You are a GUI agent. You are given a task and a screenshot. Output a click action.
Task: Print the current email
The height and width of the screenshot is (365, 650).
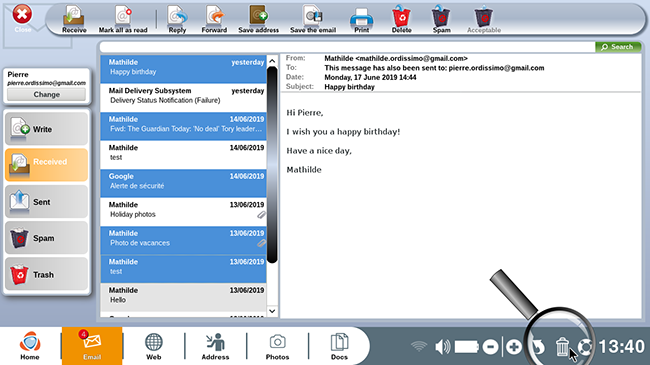[361, 19]
